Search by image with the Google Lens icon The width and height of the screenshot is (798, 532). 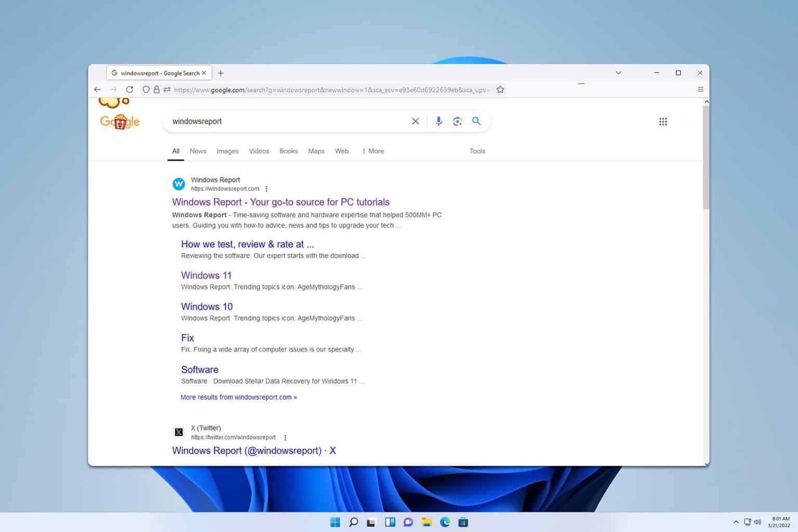[x=458, y=121]
